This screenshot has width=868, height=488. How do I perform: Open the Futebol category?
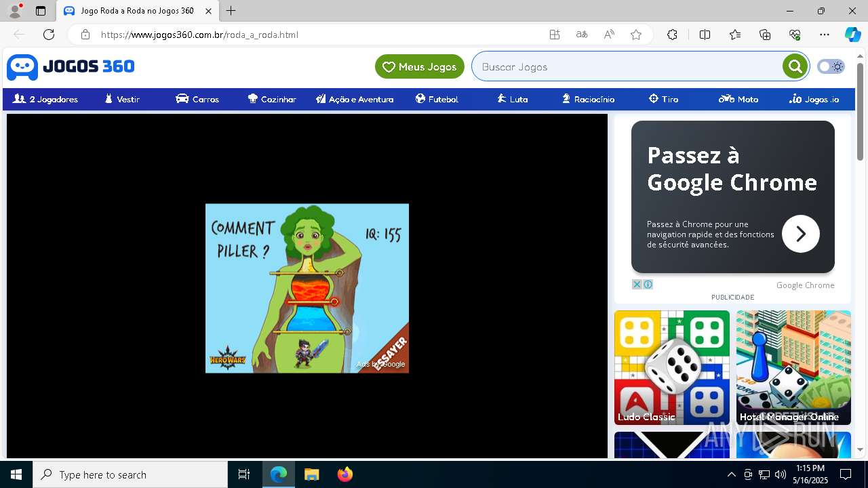(437, 99)
